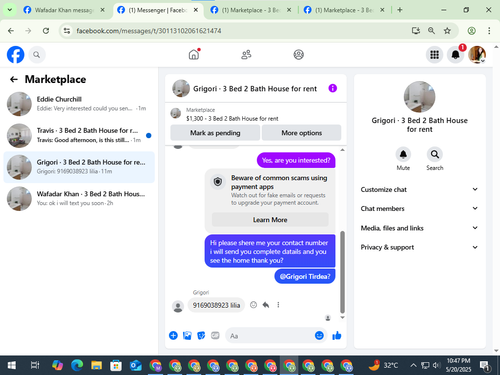
Task: Click the Facebook logo
Action: 15,55
